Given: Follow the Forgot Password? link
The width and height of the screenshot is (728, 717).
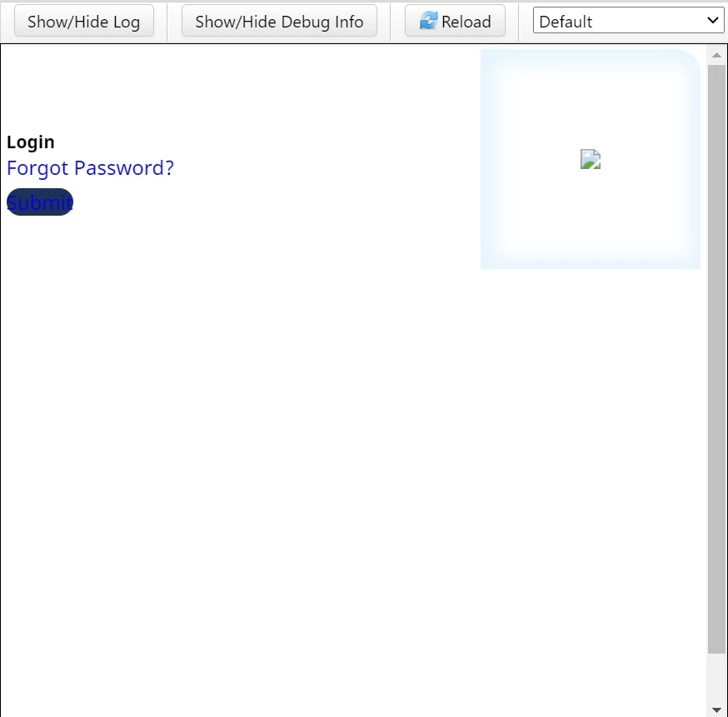Looking at the screenshot, I should pyautogui.click(x=90, y=168).
